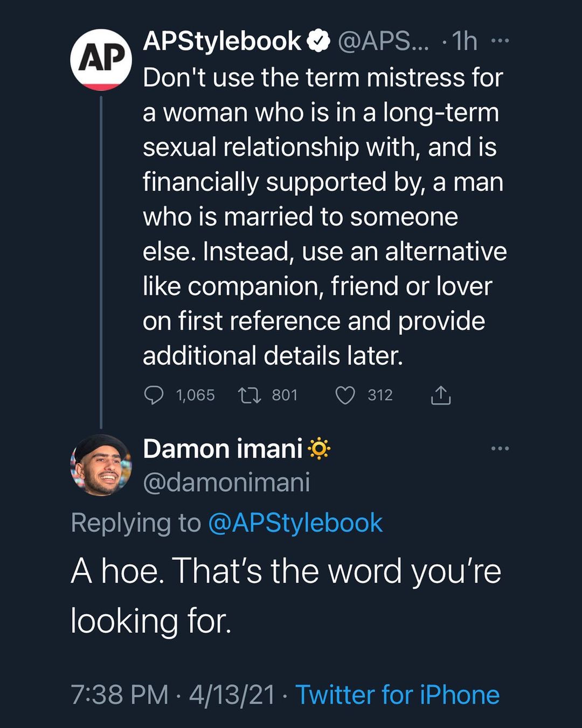Tap the share icon under AP tweet
This screenshot has height=728, width=582.
click(x=440, y=396)
